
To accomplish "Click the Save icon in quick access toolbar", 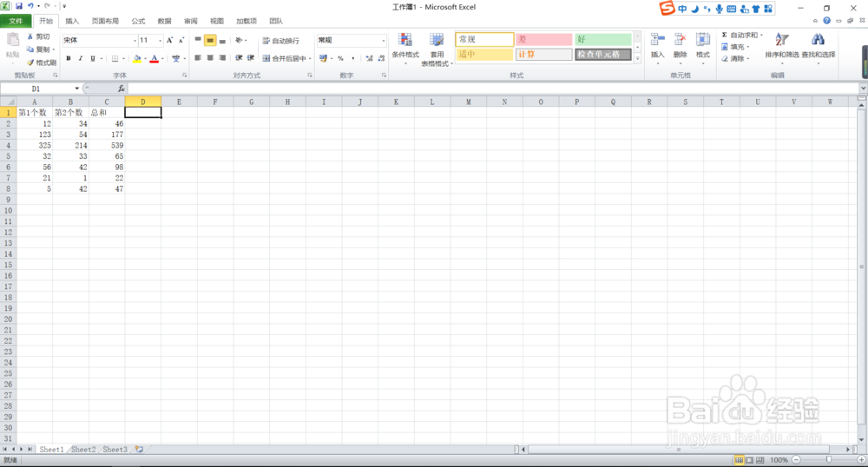I will click(19, 6).
